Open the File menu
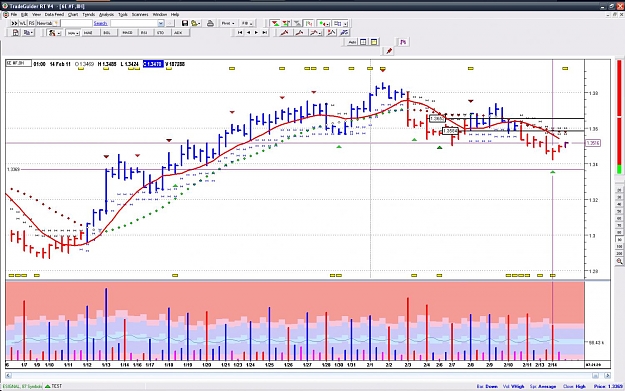The width and height of the screenshot is (625, 391). 14,14
